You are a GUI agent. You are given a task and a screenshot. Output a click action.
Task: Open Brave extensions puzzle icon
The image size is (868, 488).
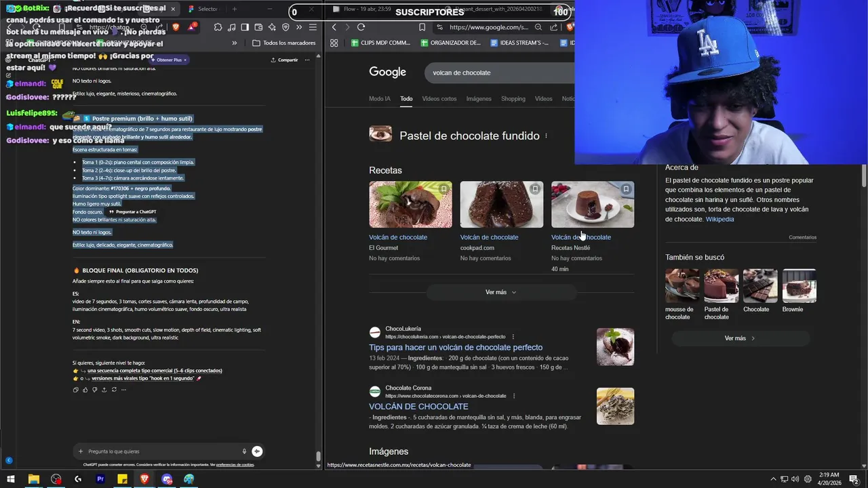click(x=218, y=27)
